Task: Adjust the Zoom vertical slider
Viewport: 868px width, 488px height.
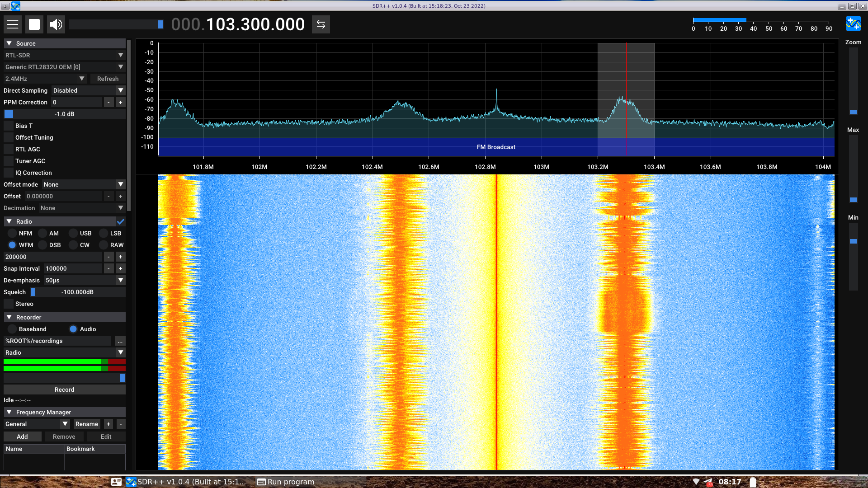Action: (x=854, y=82)
